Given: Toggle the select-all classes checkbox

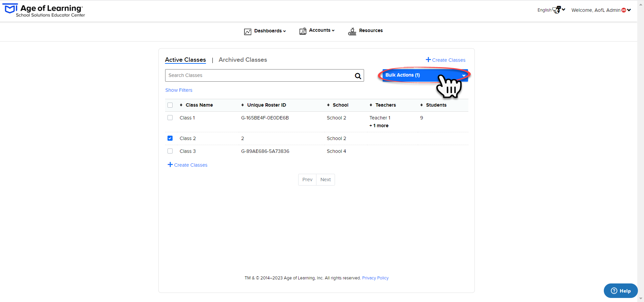Looking at the screenshot, I should (170, 105).
